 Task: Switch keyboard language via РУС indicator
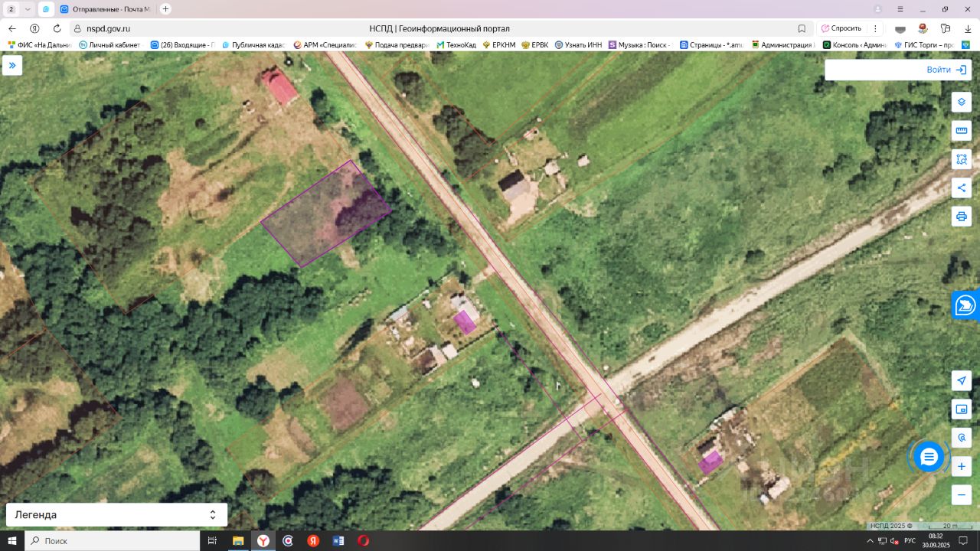[910, 541]
